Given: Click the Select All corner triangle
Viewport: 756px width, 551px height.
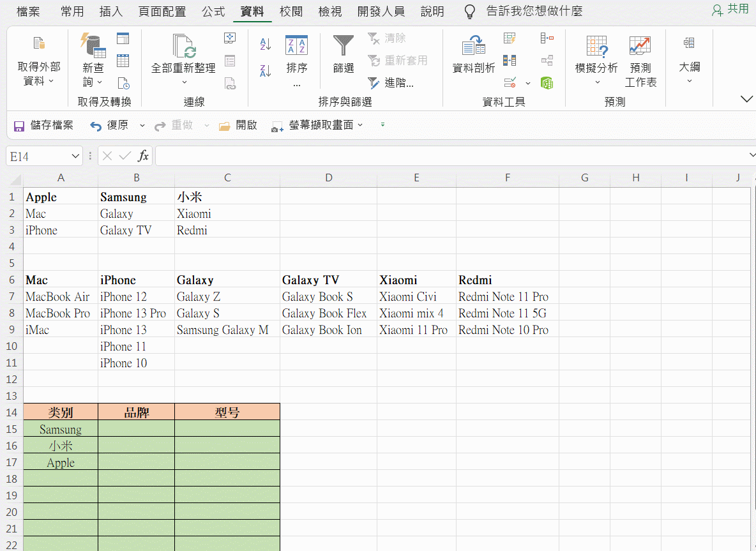Looking at the screenshot, I should click(15, 179).
